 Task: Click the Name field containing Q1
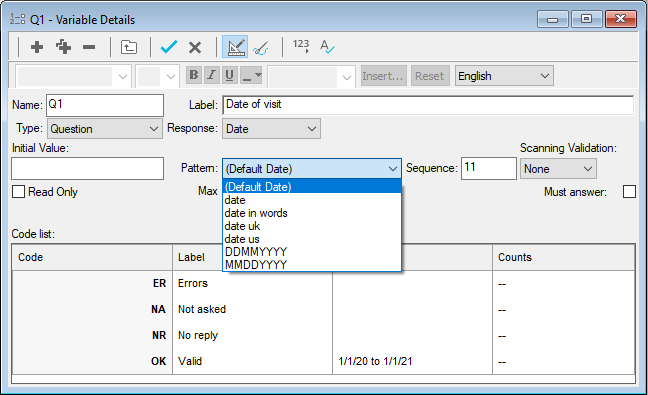pos(105,105)
